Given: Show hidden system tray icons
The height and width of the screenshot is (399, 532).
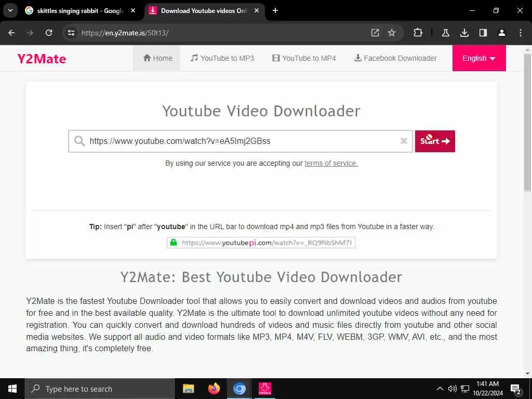Looking at the screenshot, I should (x=440, y=389).
